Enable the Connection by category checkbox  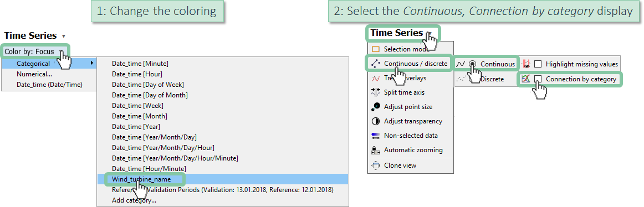[x=538, y=79]
